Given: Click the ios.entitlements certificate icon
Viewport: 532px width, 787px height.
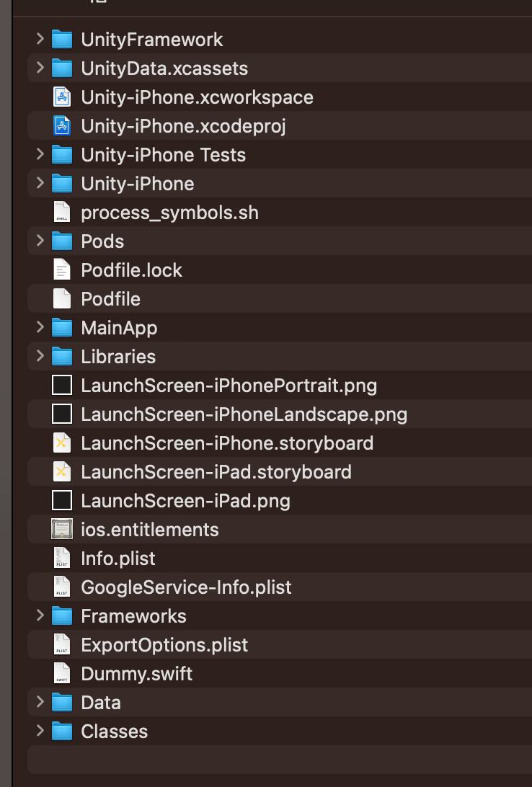Looking at the screenshot, I should 62,529.
